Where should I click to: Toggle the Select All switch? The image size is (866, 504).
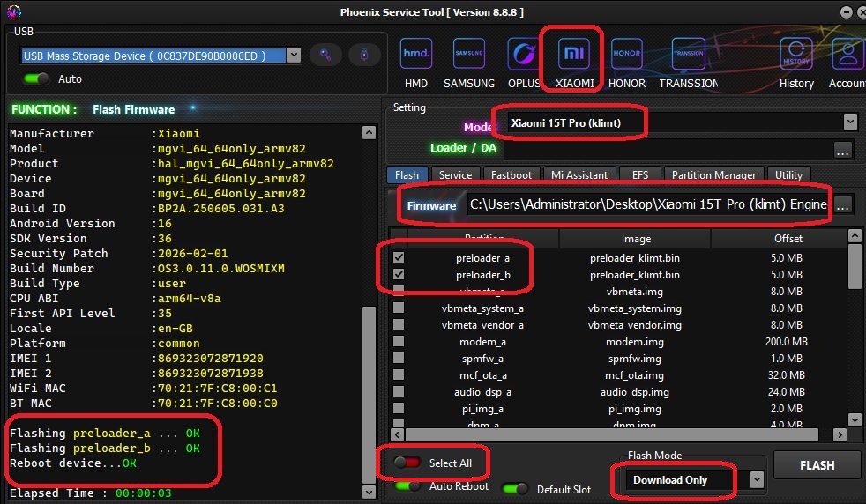(x=408, y=463)
